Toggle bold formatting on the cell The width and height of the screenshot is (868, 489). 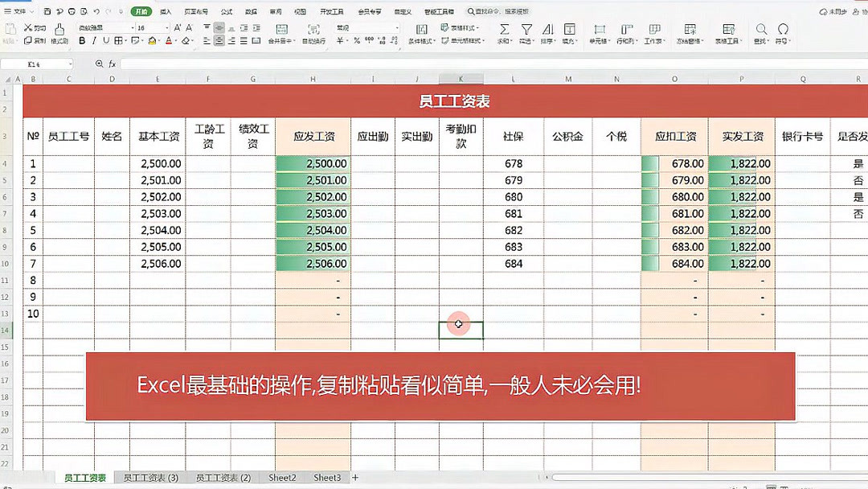(x=82, y=39)
